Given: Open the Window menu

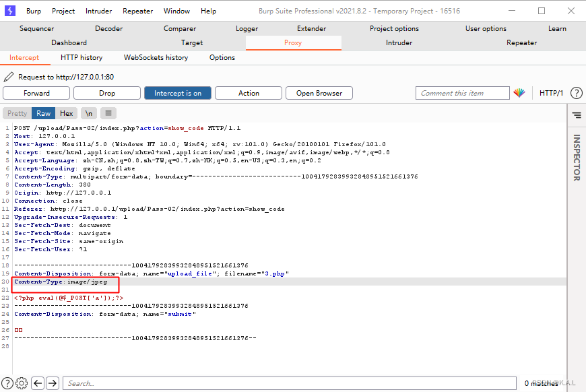Looking at the screenshot, I should (x=176, y=11).
